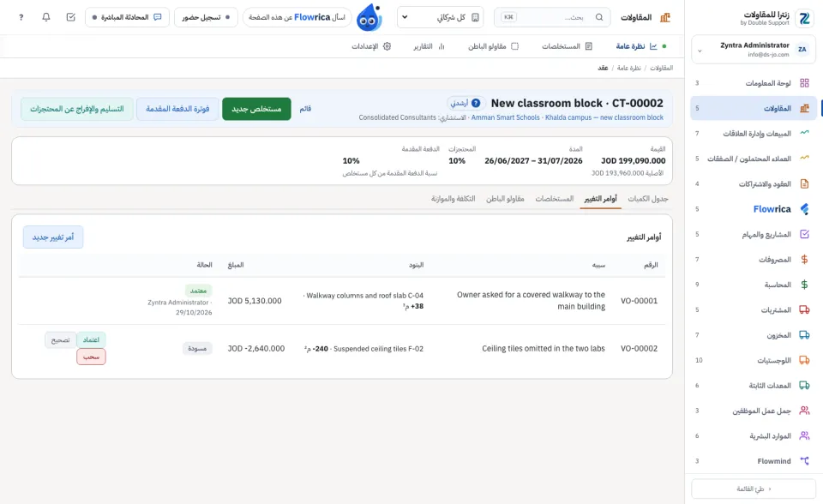Viewport: 823px width, 504px height.
Task: Click the VO-00002 number cell
Action: coord(639,349)
